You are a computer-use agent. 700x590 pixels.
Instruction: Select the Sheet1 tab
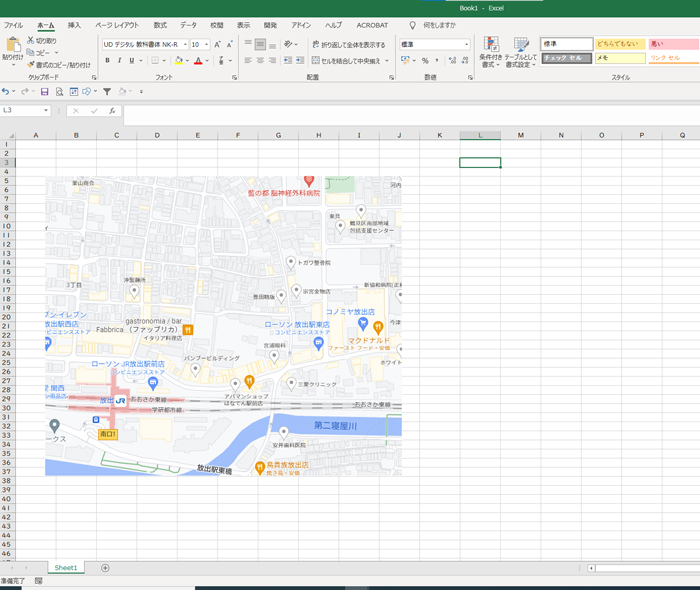66,568
